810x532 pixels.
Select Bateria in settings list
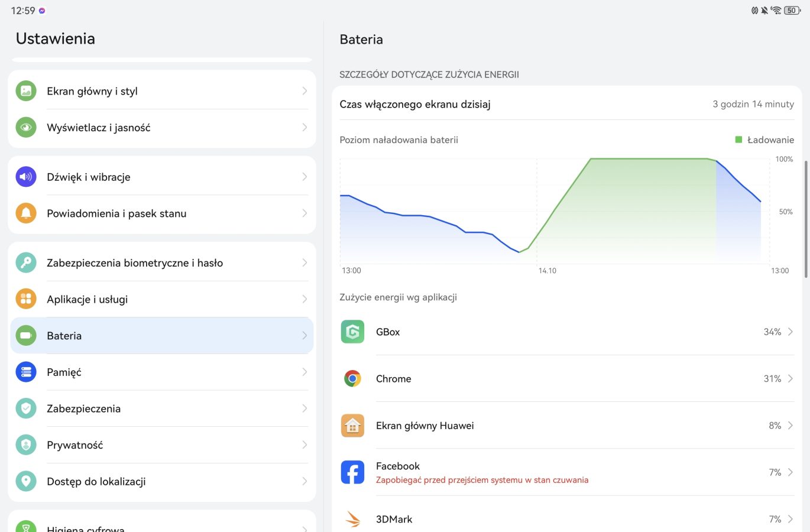click(x=162, y=336)
